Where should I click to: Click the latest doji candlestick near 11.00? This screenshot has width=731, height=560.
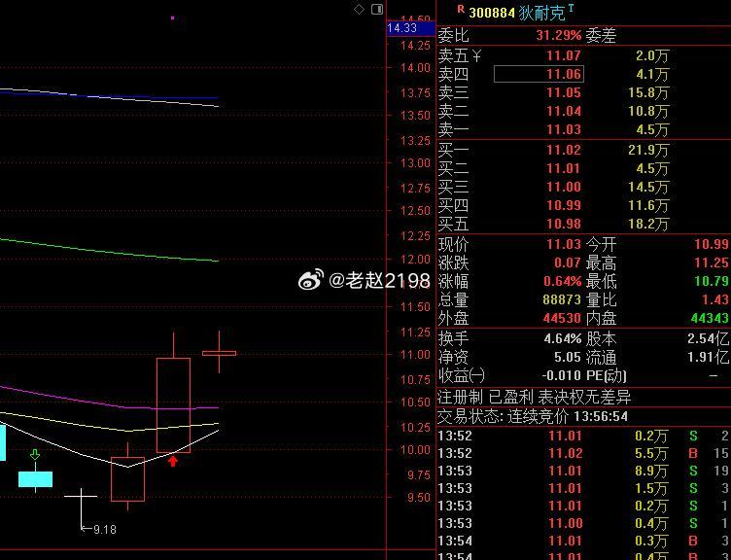[219, 353]
